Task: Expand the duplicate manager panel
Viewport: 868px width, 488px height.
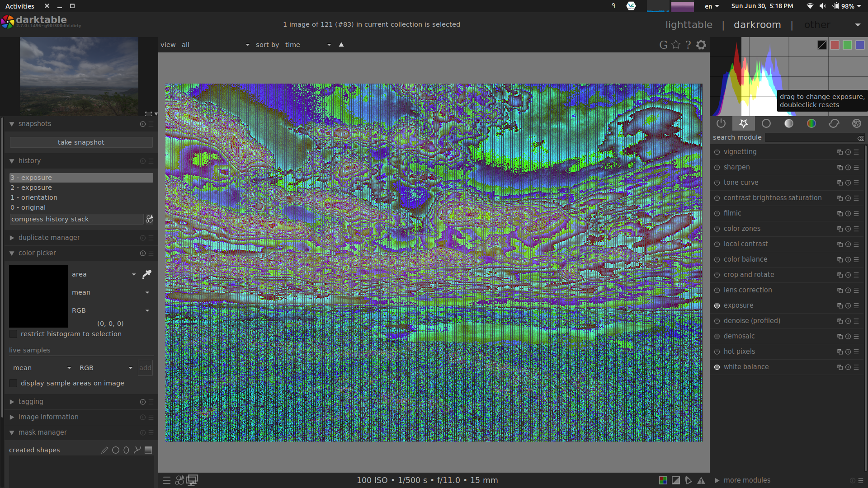Action: pos(12,238)
